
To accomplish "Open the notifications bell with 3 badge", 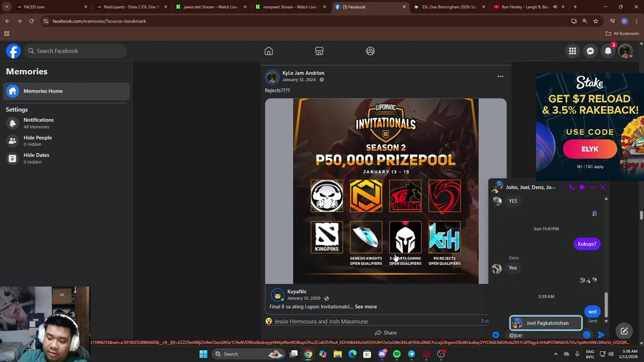I will tap(608, 51).
